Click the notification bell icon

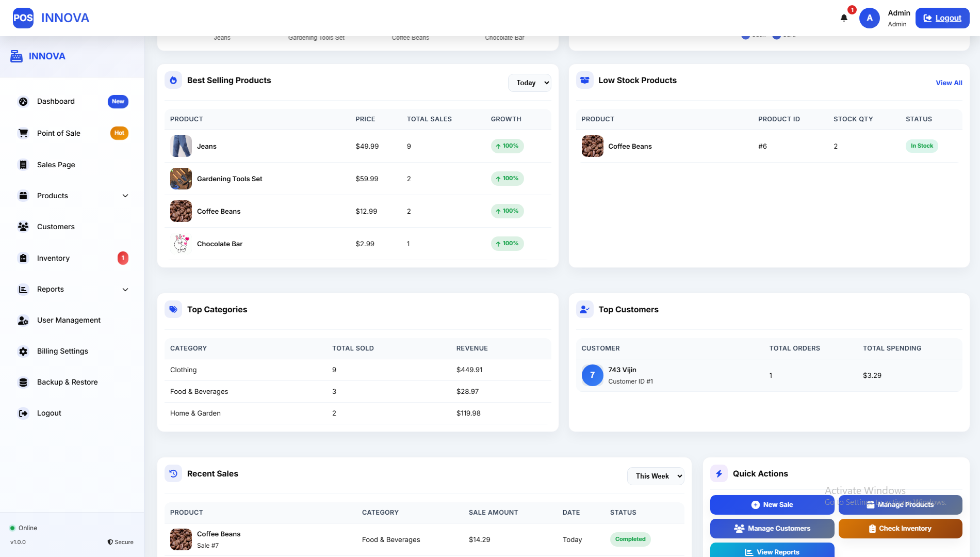(x=844, y=18)
